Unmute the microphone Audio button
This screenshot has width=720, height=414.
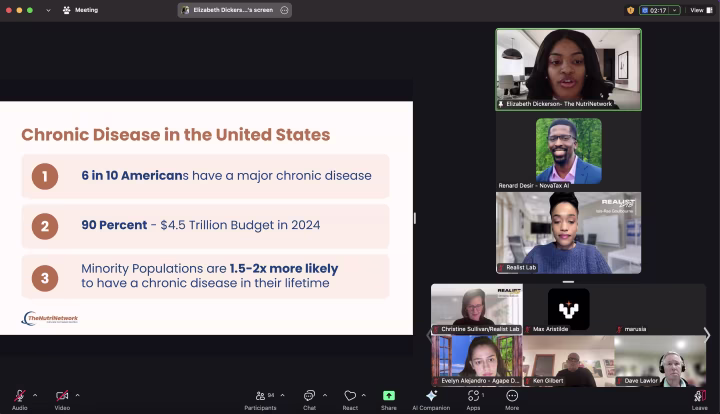[x=20, y=396]
